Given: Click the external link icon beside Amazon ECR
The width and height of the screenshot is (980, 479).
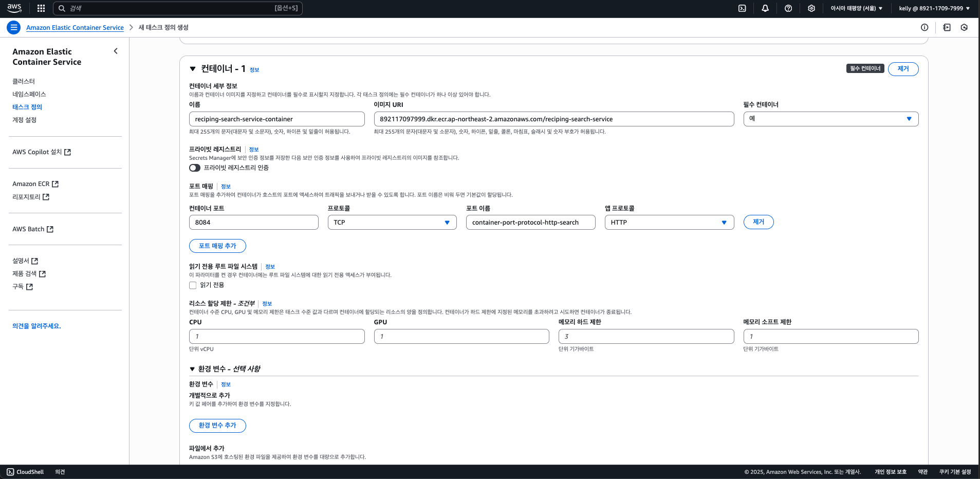Looking at the screenshot, I should (56, 184).
